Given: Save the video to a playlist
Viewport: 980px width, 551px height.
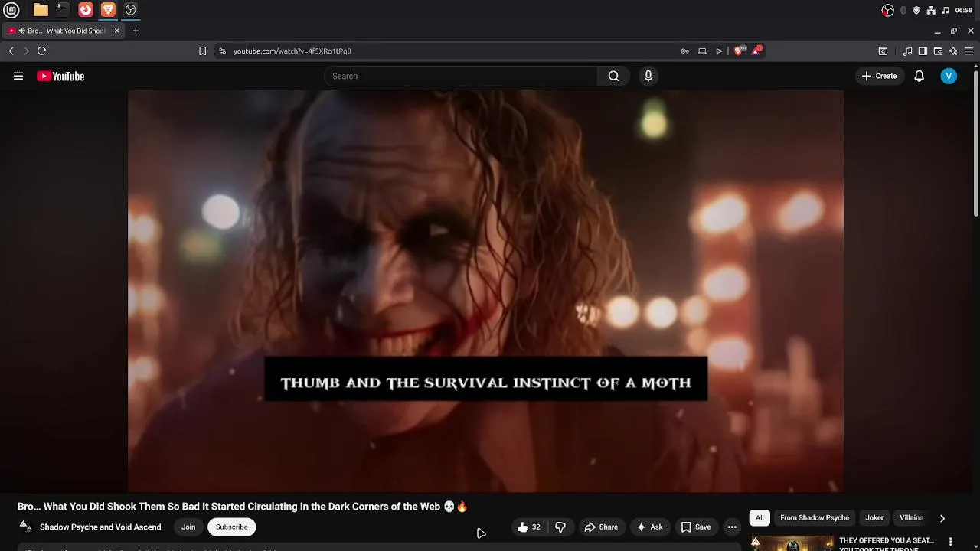Looking at the screenshot, I should tap(696, 527).
